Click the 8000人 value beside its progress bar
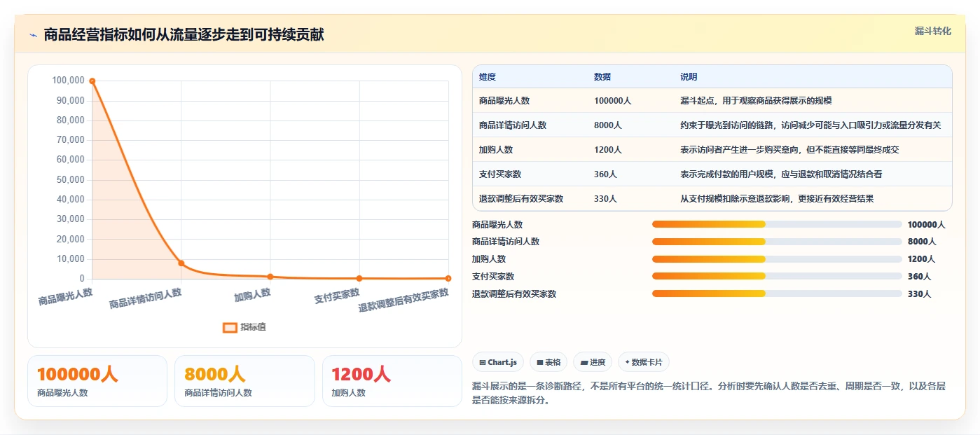 pyautogui.click(x=922, y=242)
